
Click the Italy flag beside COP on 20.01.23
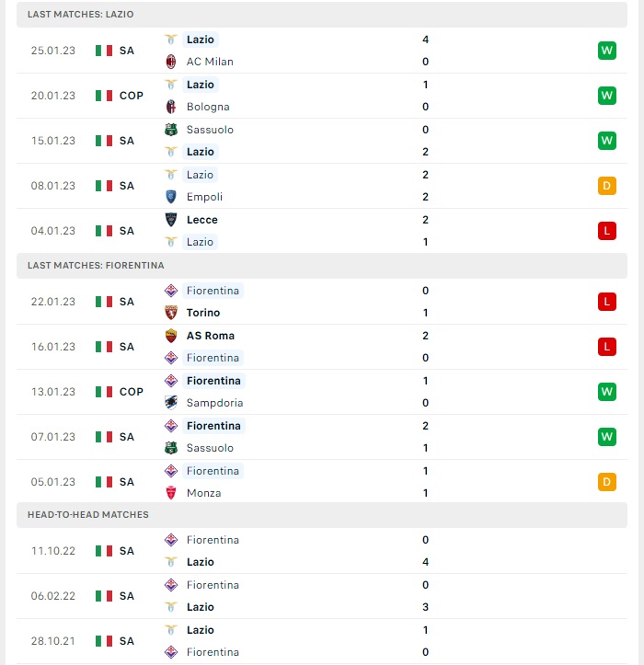coord(104,96)
